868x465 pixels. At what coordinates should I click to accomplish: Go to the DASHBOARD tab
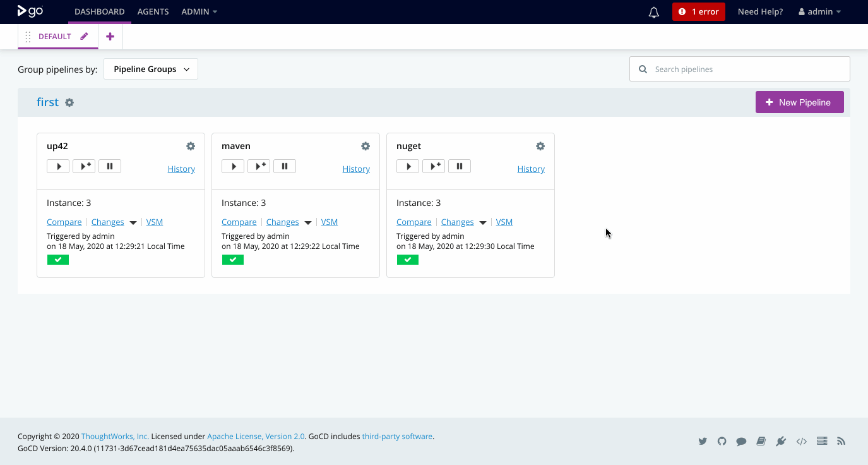coord(100,12)
